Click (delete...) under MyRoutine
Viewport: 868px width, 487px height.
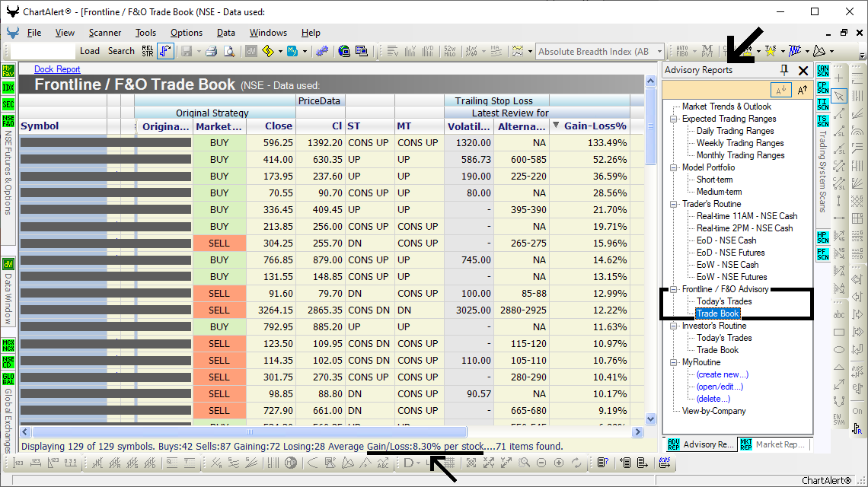[713, 399]
